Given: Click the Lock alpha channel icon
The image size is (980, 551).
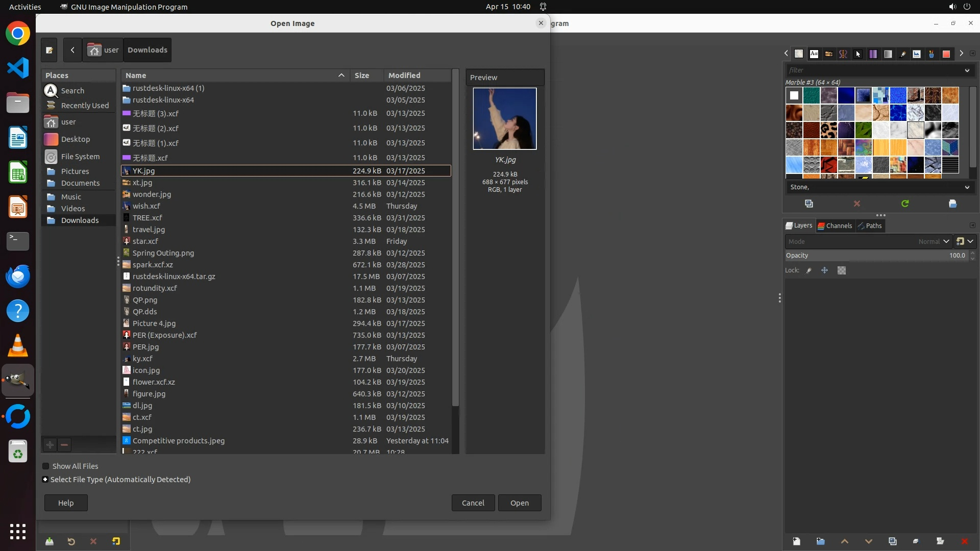Looking at the screenshot, I should click(842, 270).
